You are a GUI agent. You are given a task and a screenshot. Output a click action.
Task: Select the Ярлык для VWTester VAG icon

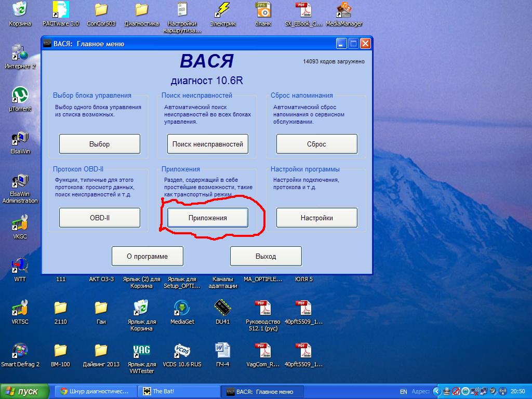pos(141,351)
